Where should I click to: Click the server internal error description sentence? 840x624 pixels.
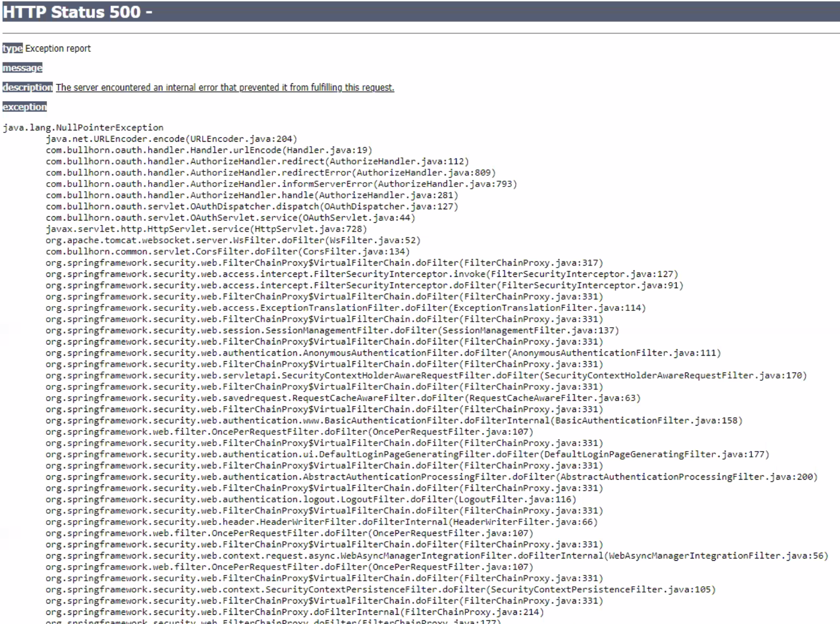point(225,88)
